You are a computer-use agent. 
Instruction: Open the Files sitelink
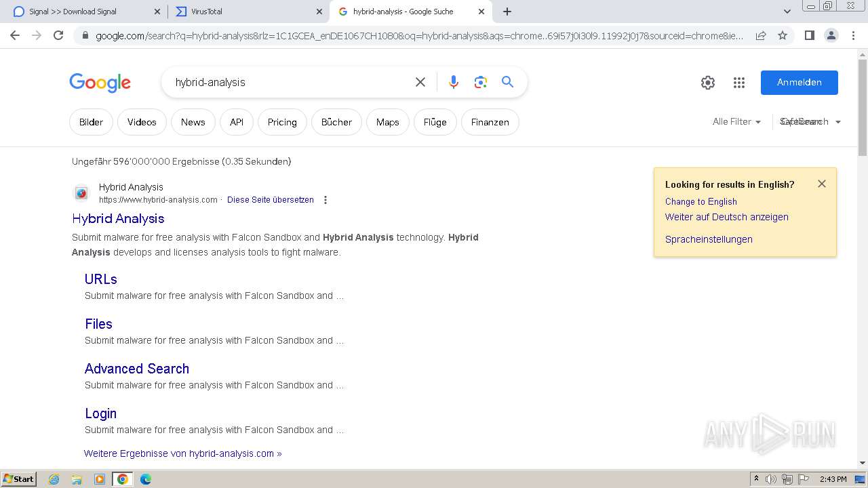(x=98, y=324)
